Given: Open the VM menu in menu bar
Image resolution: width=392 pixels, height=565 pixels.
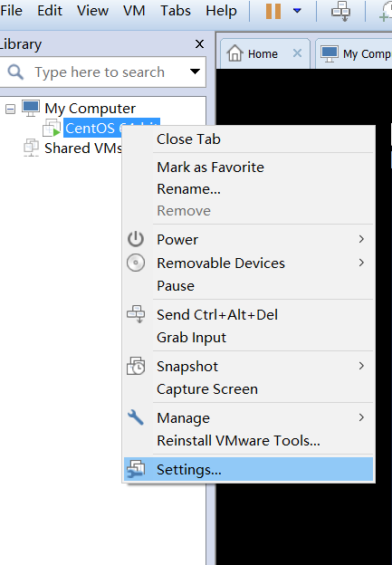Looking at the screenshot, I should coord(134,11).
